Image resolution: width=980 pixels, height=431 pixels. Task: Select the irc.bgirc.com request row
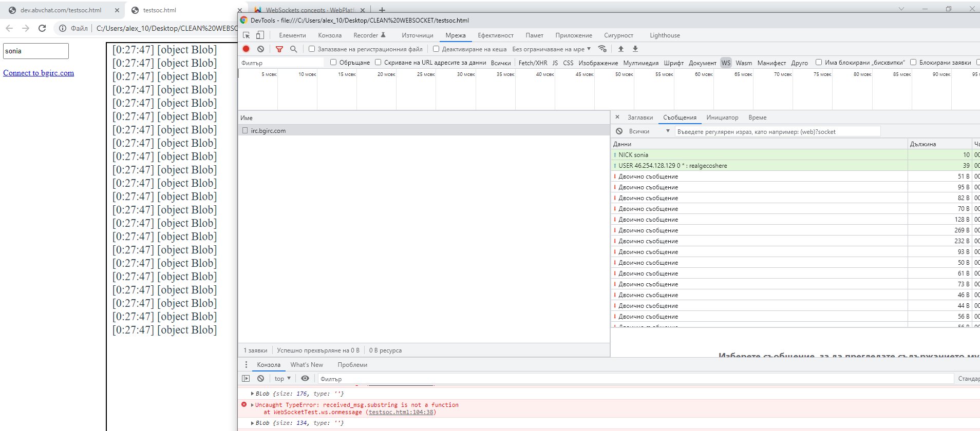[x=424, y=130]
